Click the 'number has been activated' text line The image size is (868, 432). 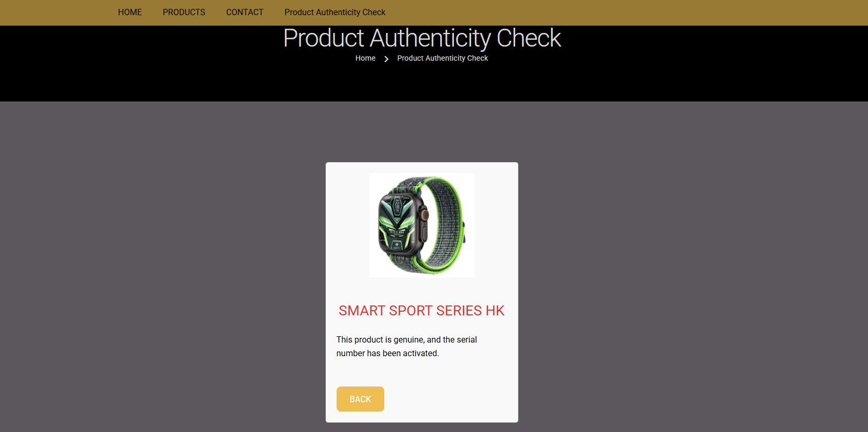[x=388, y=354]
